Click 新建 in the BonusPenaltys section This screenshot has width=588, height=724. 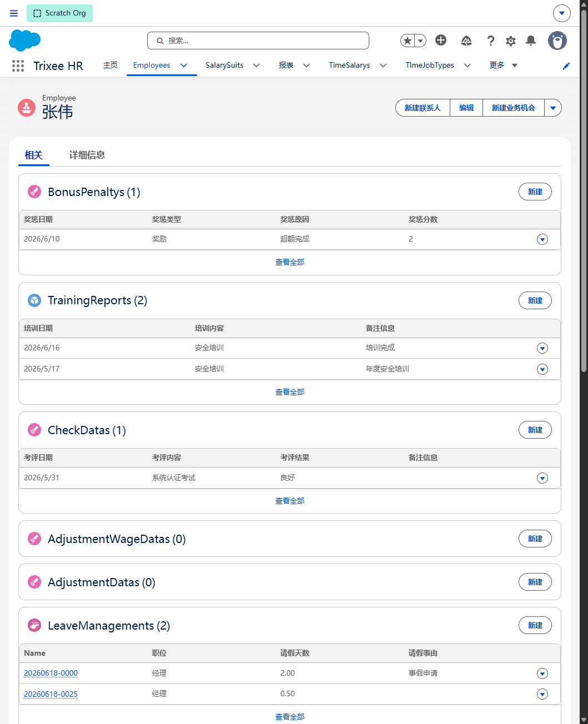[x=535, y=192]
